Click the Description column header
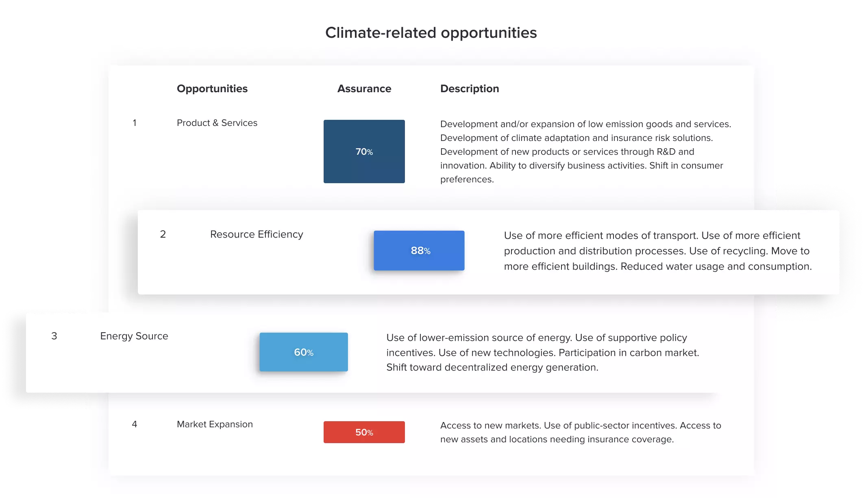 [470, 89]
